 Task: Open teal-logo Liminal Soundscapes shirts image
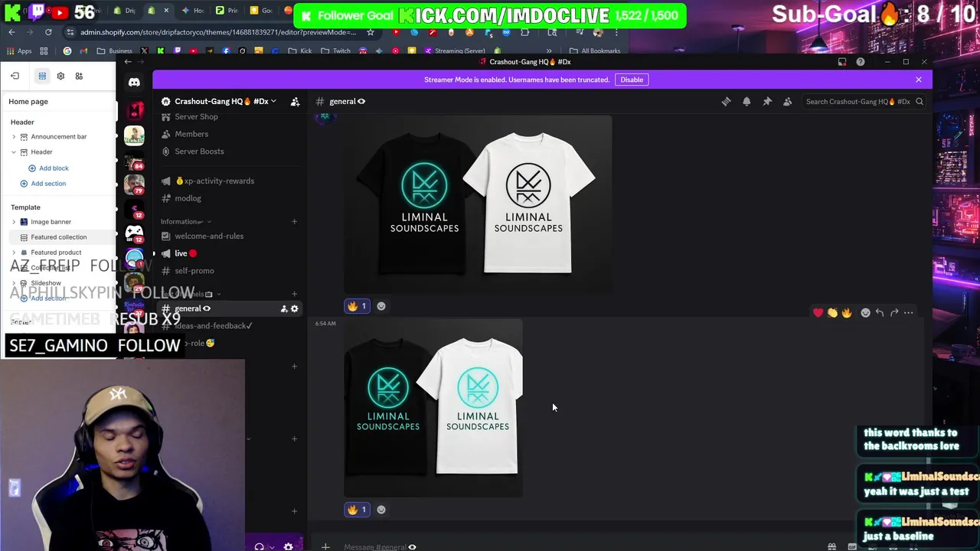(x=433, y=409)
